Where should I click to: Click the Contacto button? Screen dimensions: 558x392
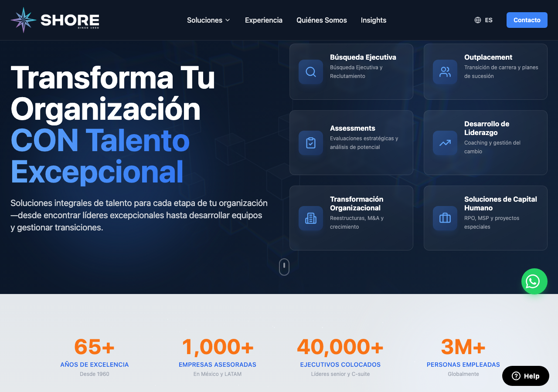[x=527, y=20]
